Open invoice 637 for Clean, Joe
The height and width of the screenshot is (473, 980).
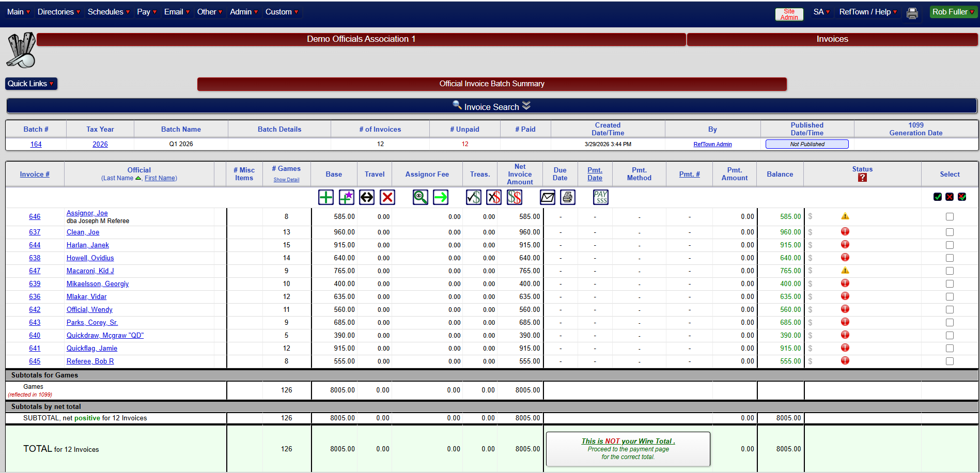click(x=35, y=232)
